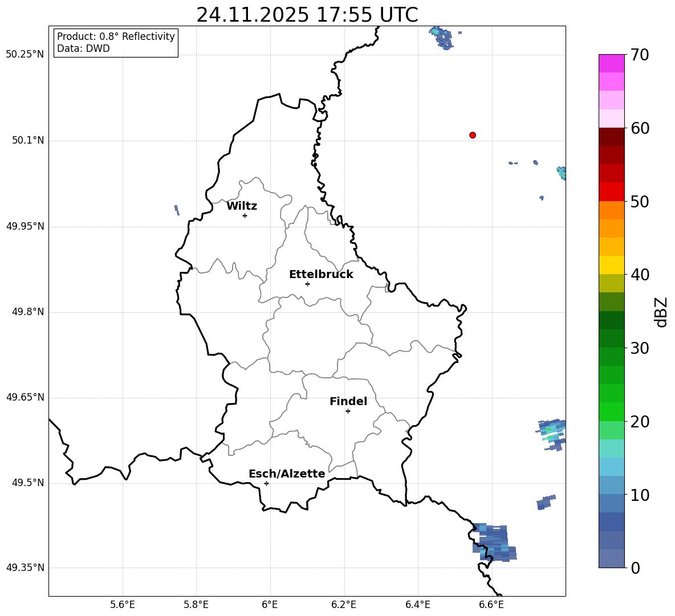Viewport: 675px width, 616px height.
Task: Click the dBZ colorbar label
Action: 661,312
